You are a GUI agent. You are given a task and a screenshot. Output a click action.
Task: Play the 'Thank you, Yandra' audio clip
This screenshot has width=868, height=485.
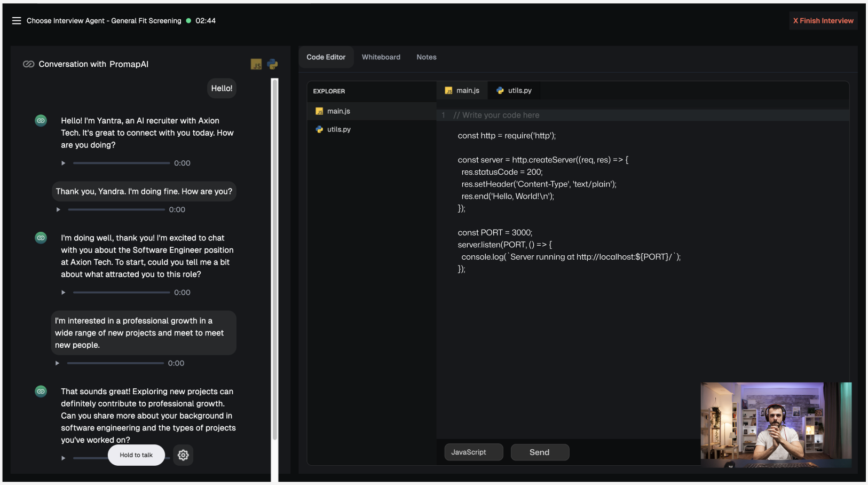[x=58, y=209]
